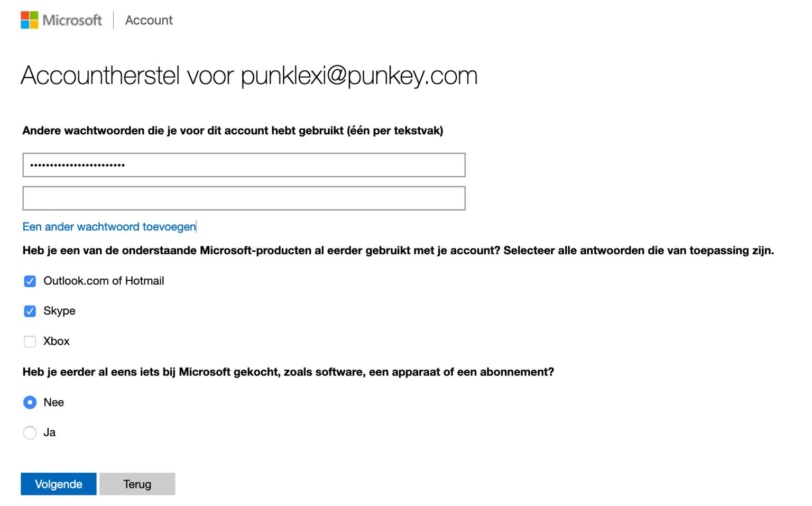This screenshot has width=812, height=506.
Task: Open the Account header link
Action: pyautogui.click(x=149, y=20)
